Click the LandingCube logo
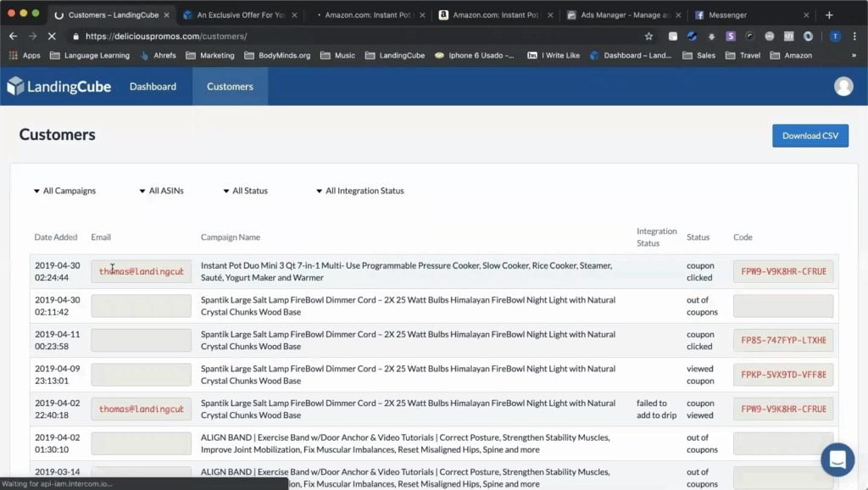 tap(58, 86)
